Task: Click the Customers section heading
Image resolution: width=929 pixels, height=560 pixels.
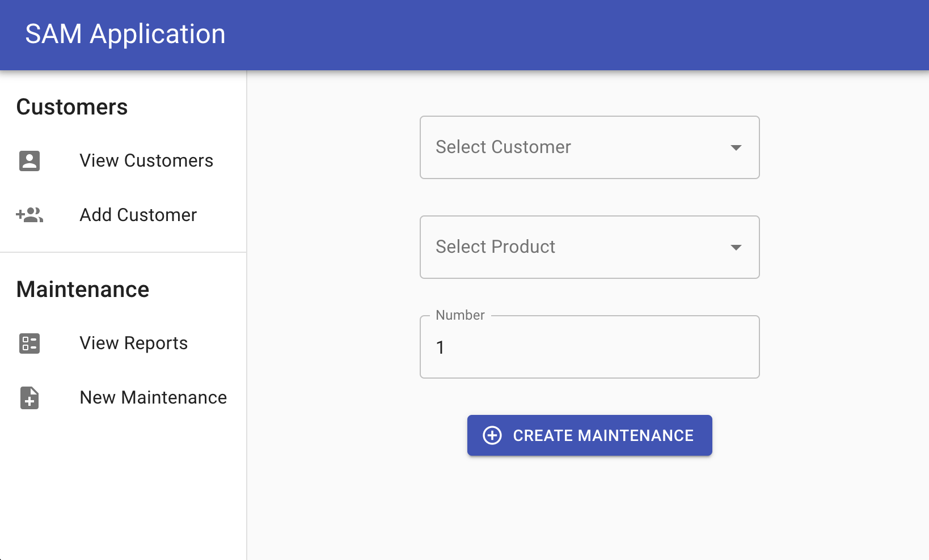Action: coord(72,107)
